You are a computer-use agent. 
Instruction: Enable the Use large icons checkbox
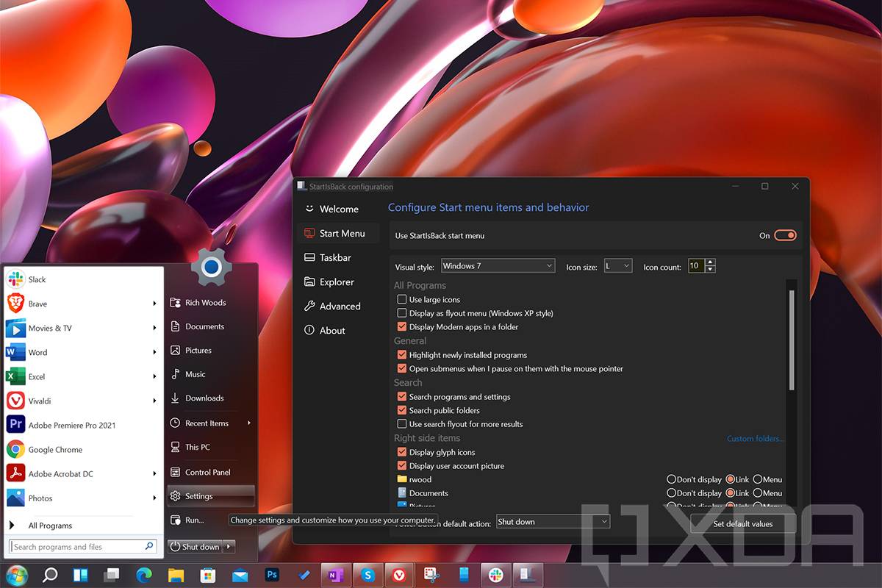pyautogui.click(x=402, y=300)
